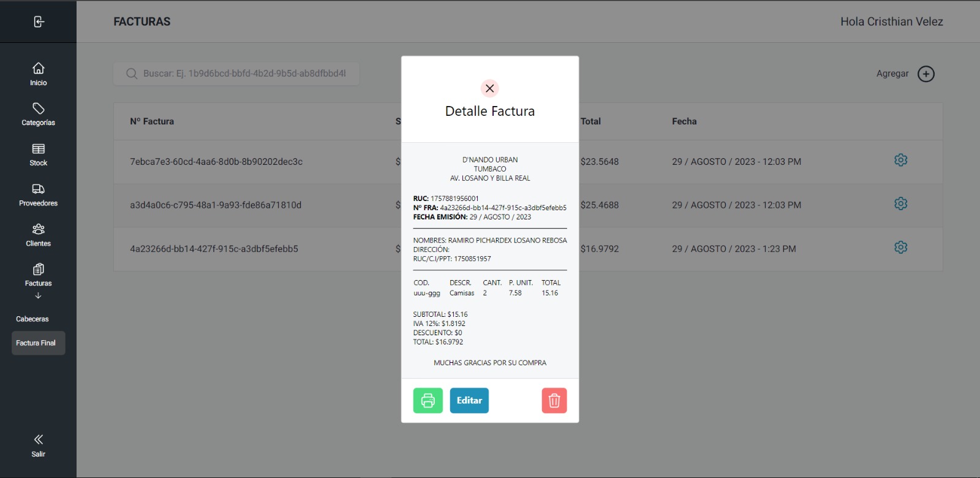Open the Clientes section
The width and height of the screenshot is (980, 478).
(x=38, y=235)
